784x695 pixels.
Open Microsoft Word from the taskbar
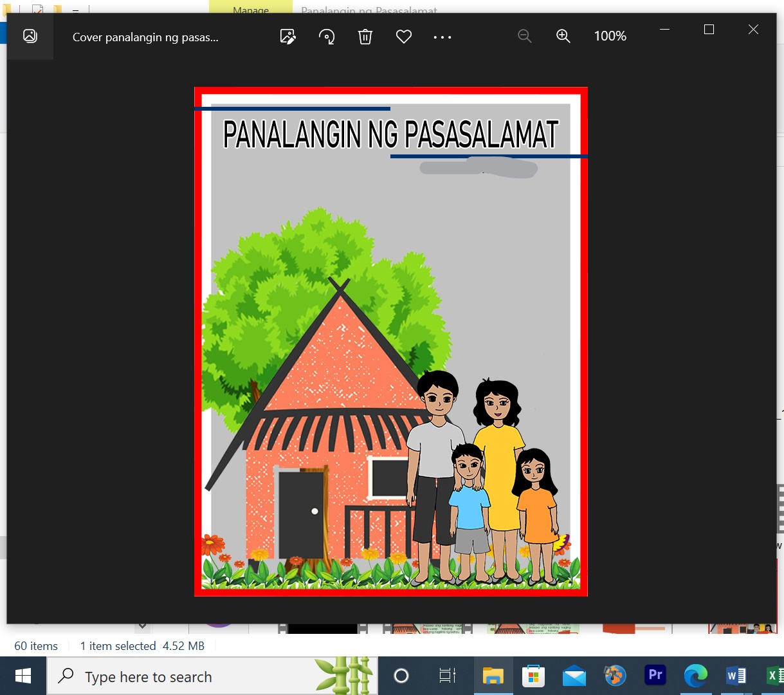736,676
